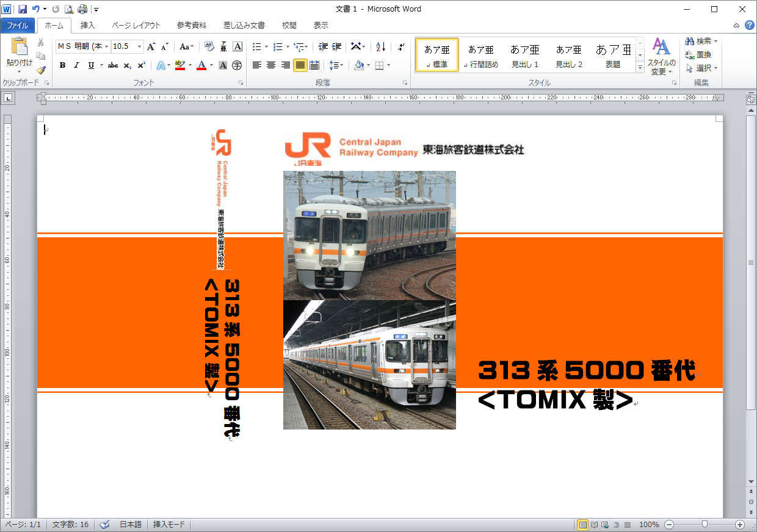Expand the styles gallery
The width and height of the screenshot is (757, 532).
(640, 68)
